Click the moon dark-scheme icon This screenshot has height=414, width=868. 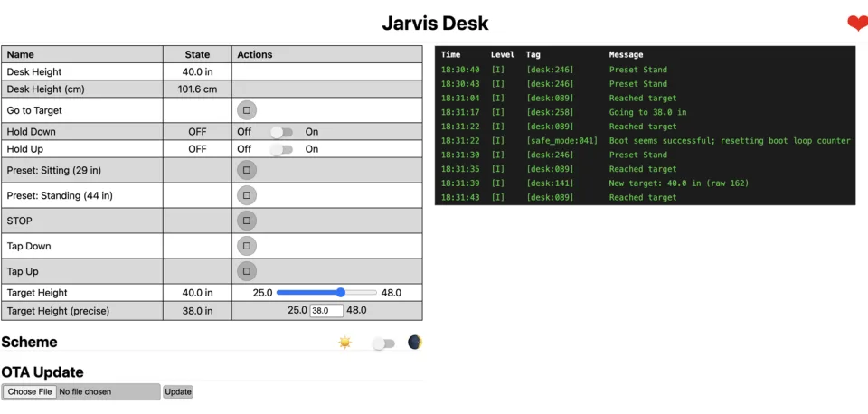pyautogui.click(x=415, y=342)
